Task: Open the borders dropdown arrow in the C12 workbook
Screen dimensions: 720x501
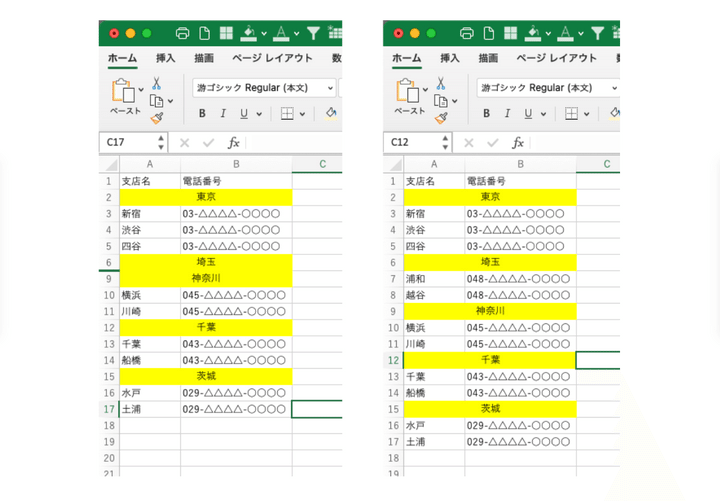Action: [x=586, y=114]
